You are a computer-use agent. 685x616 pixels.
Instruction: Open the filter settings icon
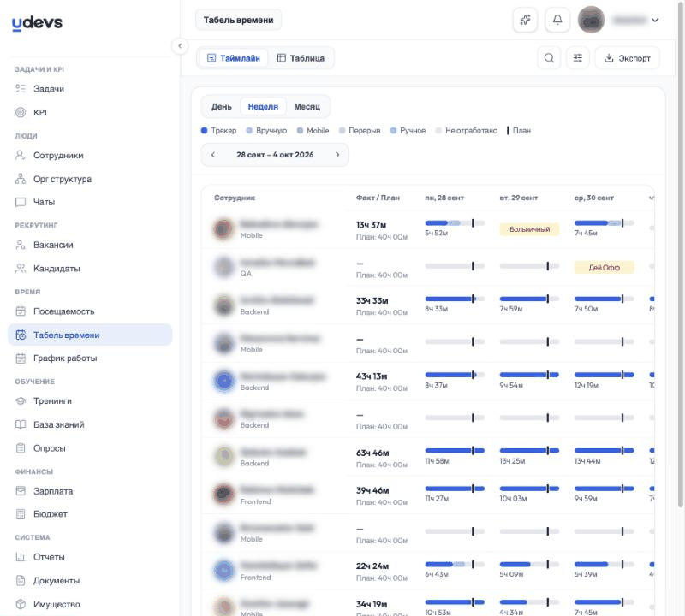tap(577, 58)
